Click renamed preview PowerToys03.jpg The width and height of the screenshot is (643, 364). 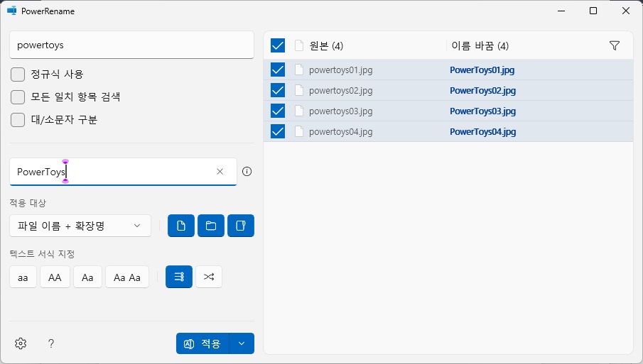click(x=482, y=111)
